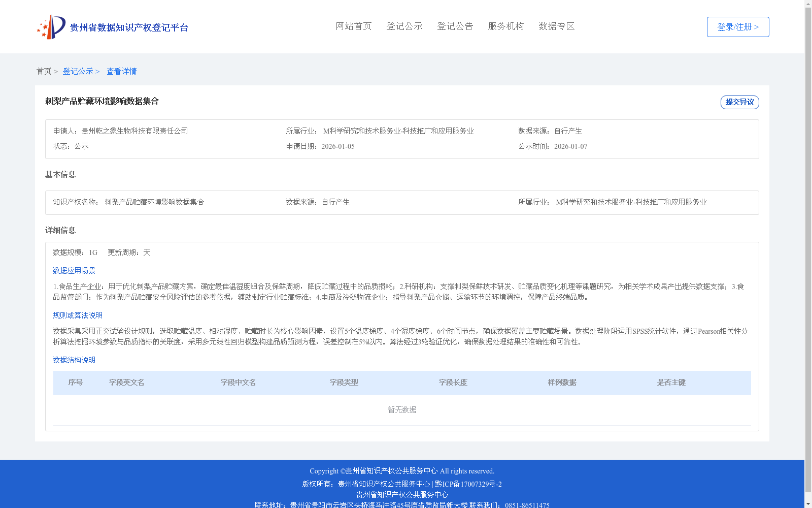Click 更新周期：天 text
812x508 pixels.
click(129, 252)
